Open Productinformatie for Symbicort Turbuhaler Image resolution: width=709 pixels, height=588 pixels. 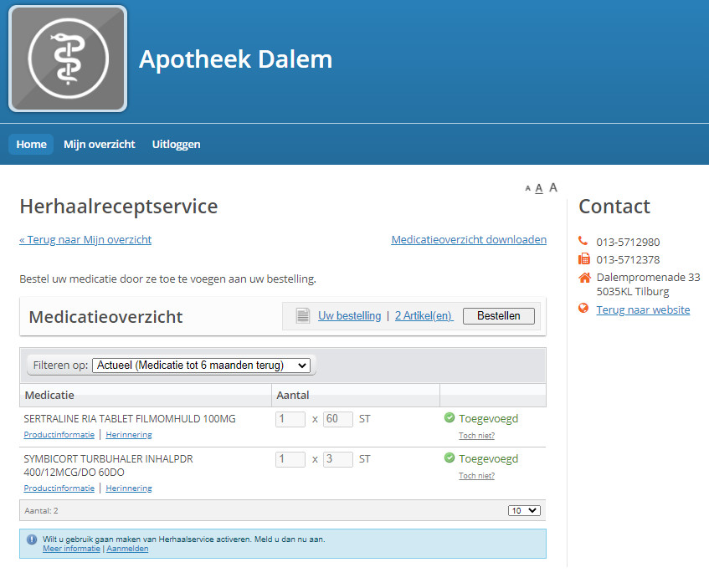click(59, 488)
